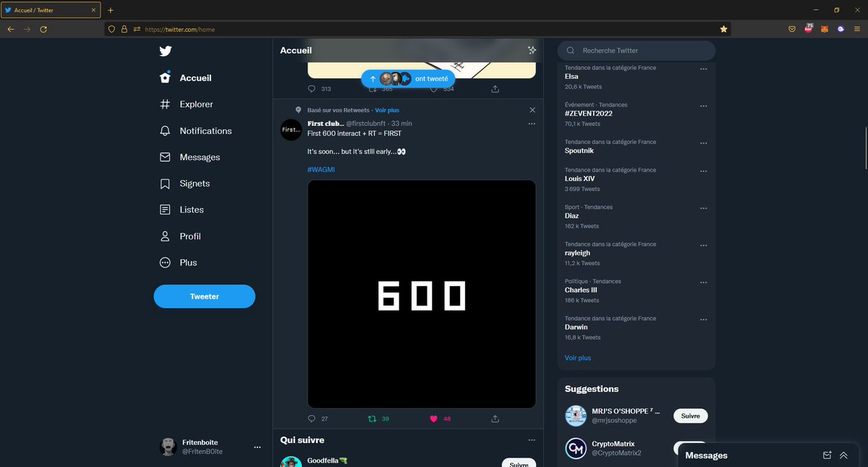Viewport: 868px width, 467px height.
Task: Expand the Plus menu in sidebar
Action: point(178,263)
